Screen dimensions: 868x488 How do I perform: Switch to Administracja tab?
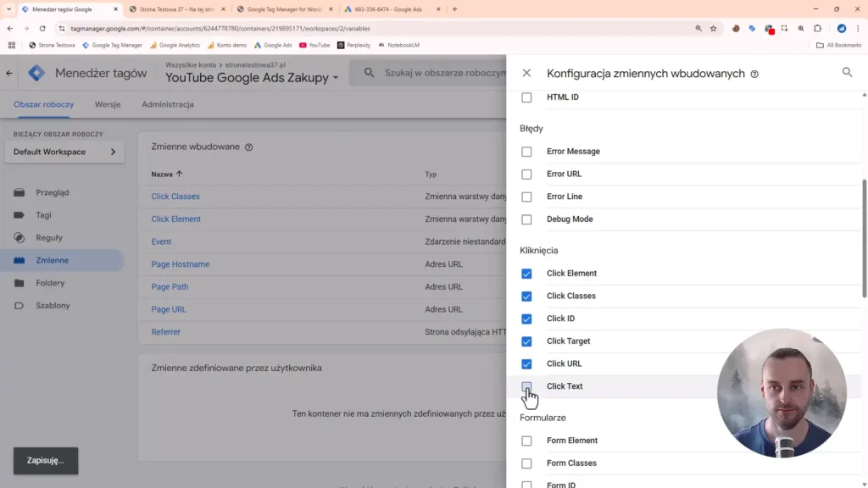(x=168, y=104)
